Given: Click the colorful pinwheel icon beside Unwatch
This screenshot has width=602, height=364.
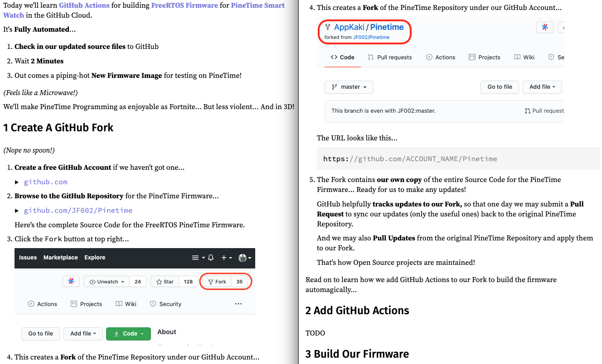Looking at the screenshot, I should click(x=71, y=282).
